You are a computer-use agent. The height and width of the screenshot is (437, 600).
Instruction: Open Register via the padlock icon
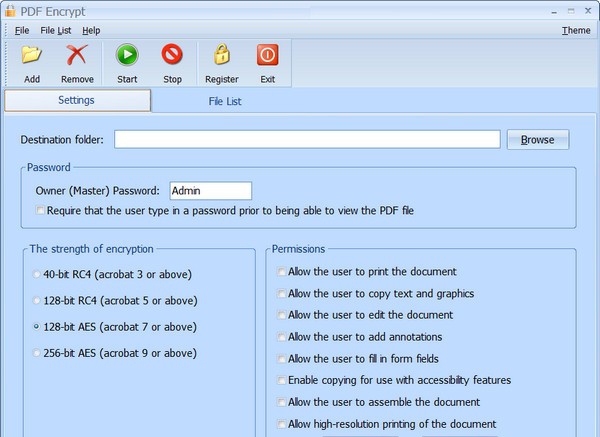click(222, 54)
